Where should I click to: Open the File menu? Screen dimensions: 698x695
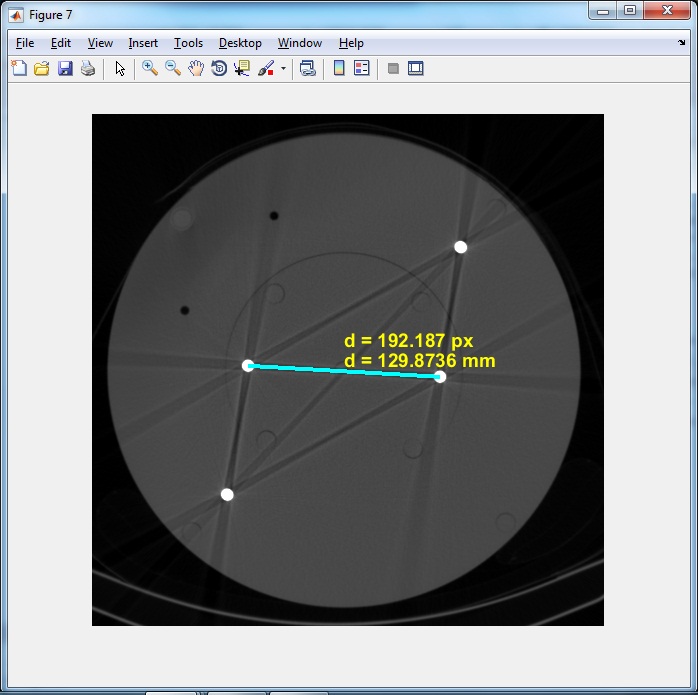click(25, 43)
